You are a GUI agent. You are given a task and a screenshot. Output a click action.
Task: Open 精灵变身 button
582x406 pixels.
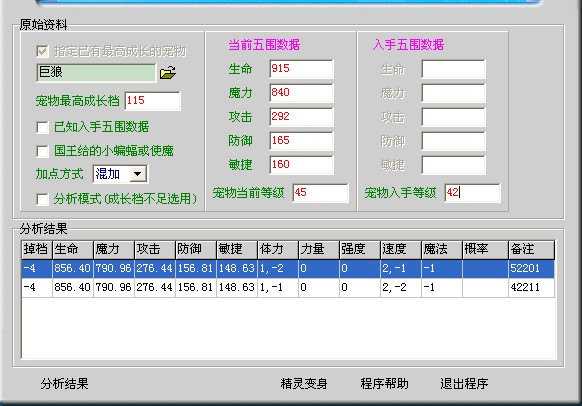pos(304,384)
